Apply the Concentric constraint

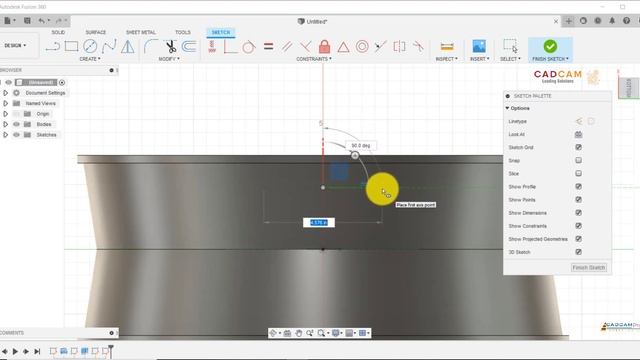(x=362, y=47)
